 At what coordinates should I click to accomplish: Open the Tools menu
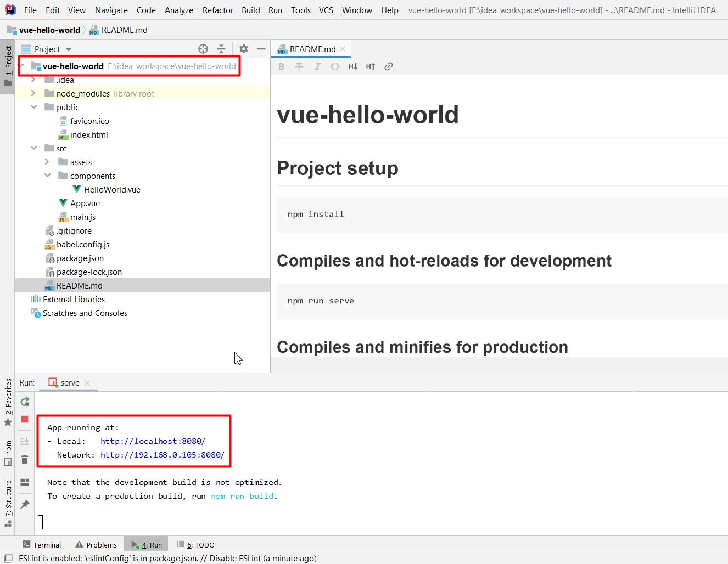[300, 10]
